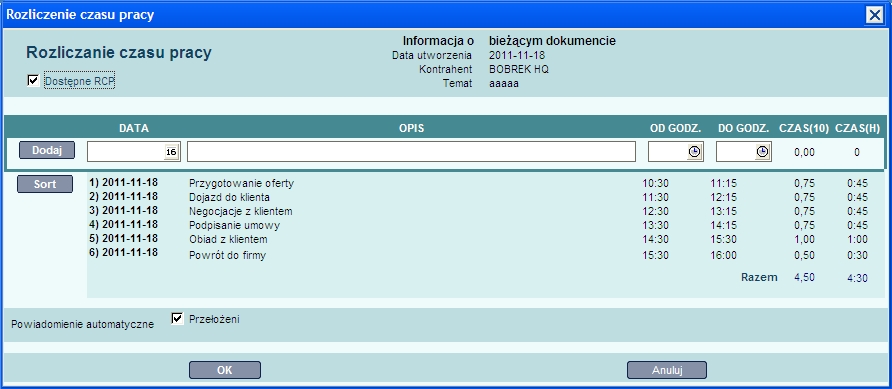Click end time '16:00'
The height and width of the screenshot is (389, 892).
(x=724, y=255)
